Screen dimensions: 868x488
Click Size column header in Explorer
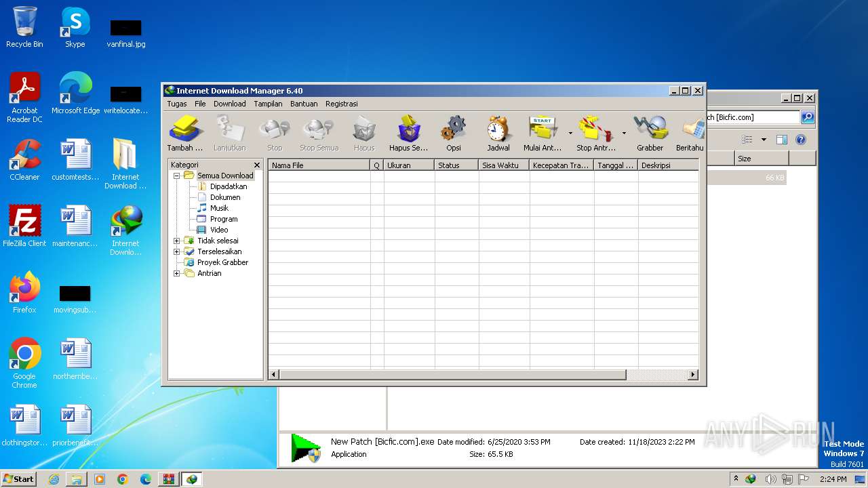762,158
